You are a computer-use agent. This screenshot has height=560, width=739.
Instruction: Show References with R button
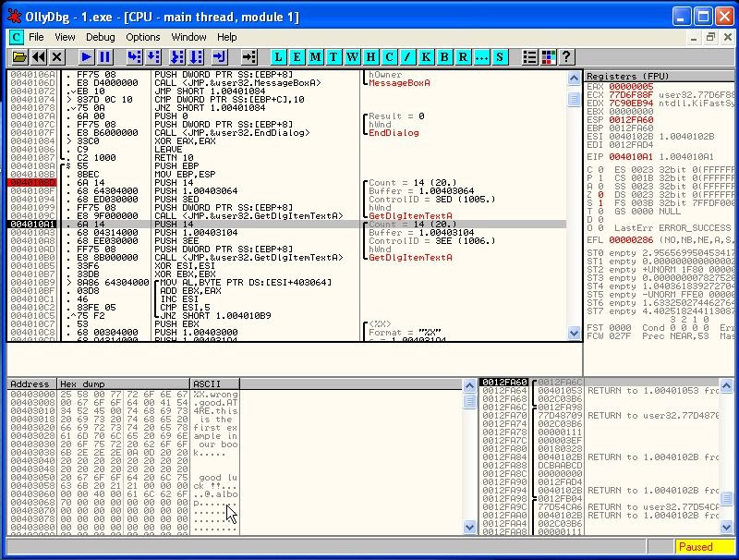coord(463,57)
